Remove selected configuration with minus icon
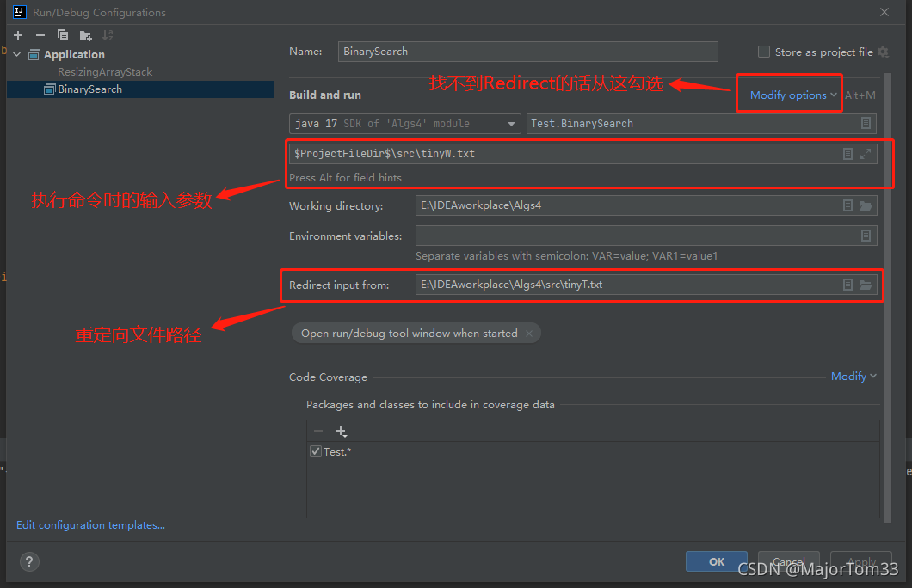 coord(40,35)
